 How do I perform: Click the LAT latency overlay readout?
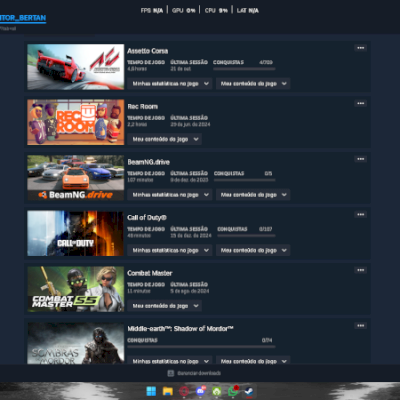pos(247,11)
